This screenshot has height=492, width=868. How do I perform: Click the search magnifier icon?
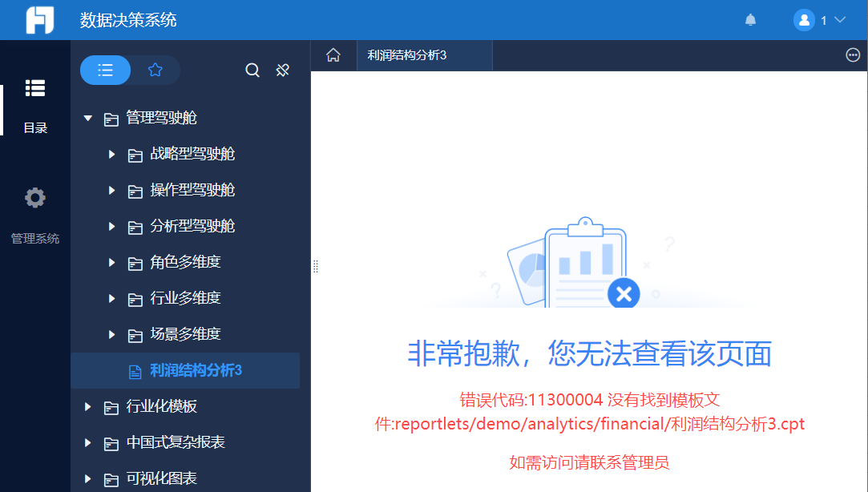[252, 71]
